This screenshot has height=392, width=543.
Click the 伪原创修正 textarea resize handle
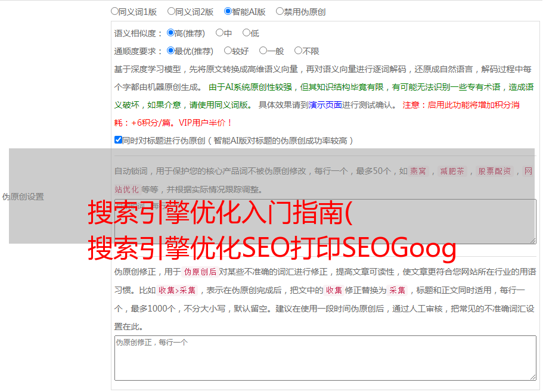[x=533, y=377]
